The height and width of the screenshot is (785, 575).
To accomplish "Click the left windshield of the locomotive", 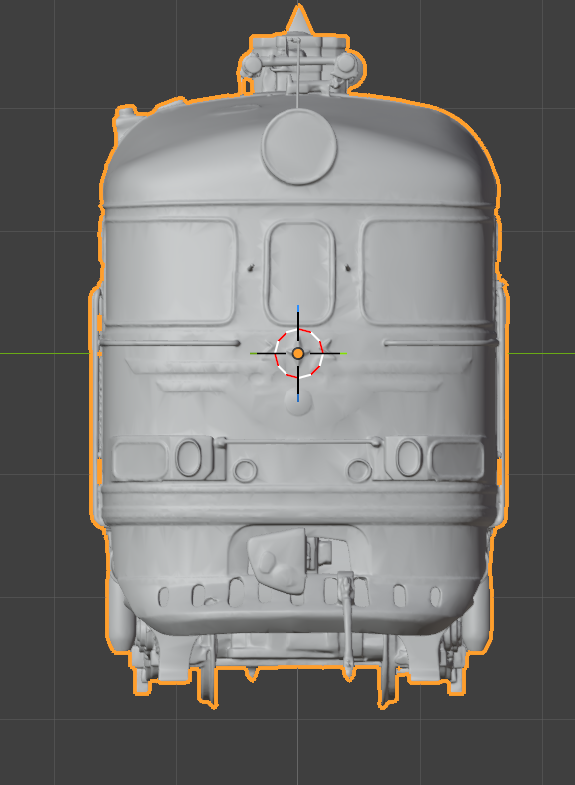I will point(170,271).
